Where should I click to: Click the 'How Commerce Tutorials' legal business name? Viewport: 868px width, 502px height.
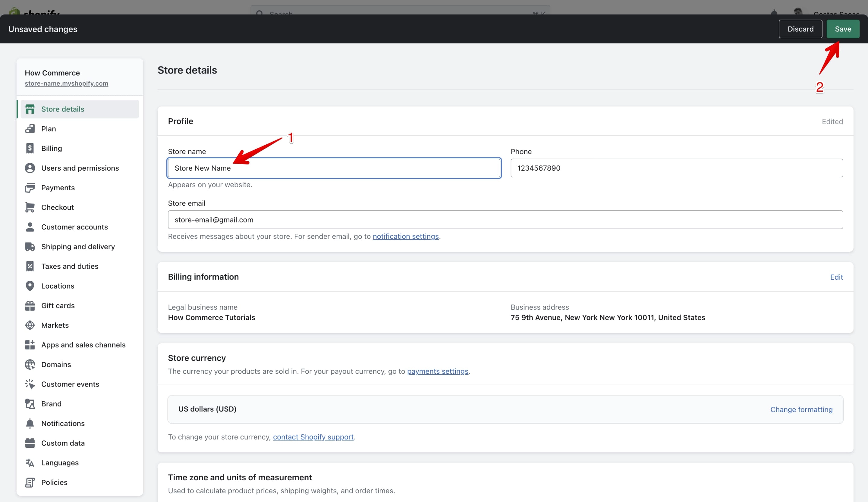click(212, 317)
